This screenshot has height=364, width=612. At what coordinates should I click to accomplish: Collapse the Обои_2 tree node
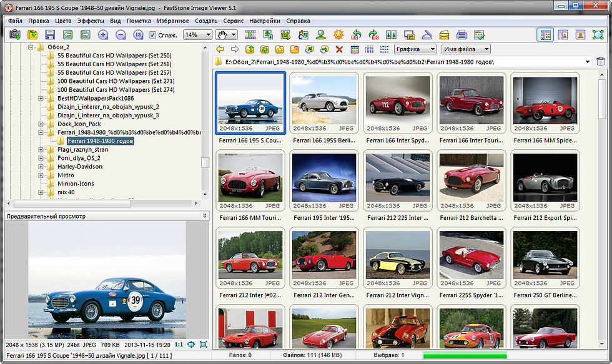(x=31, y=47)
